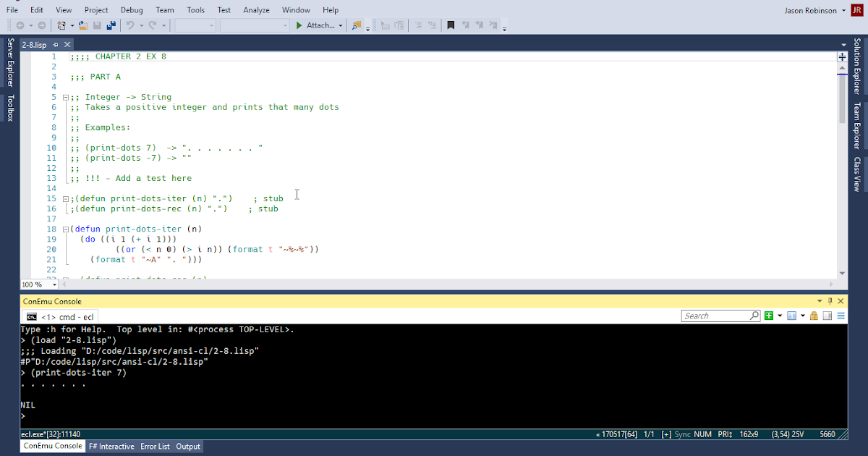
Task: Click the Save All icon
Action: click(111, 25)
